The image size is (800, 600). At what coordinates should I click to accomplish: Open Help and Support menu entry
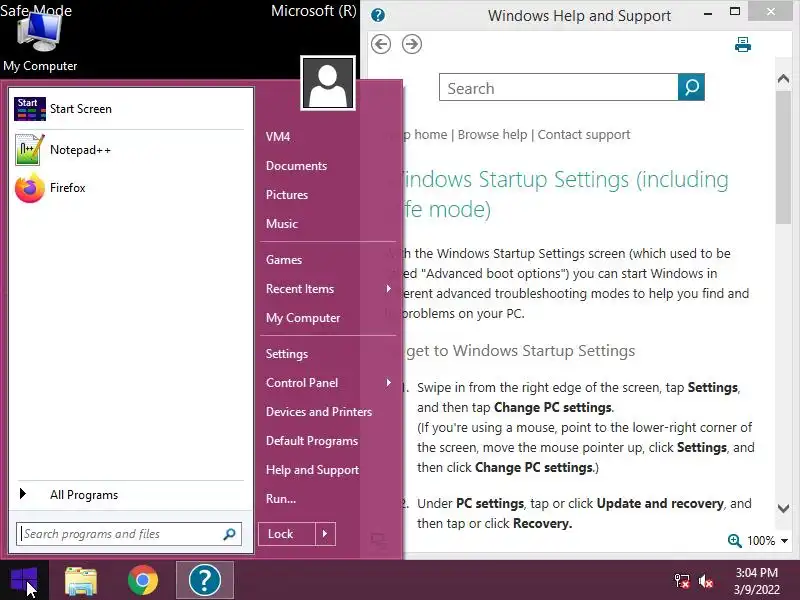coord(312,470)
